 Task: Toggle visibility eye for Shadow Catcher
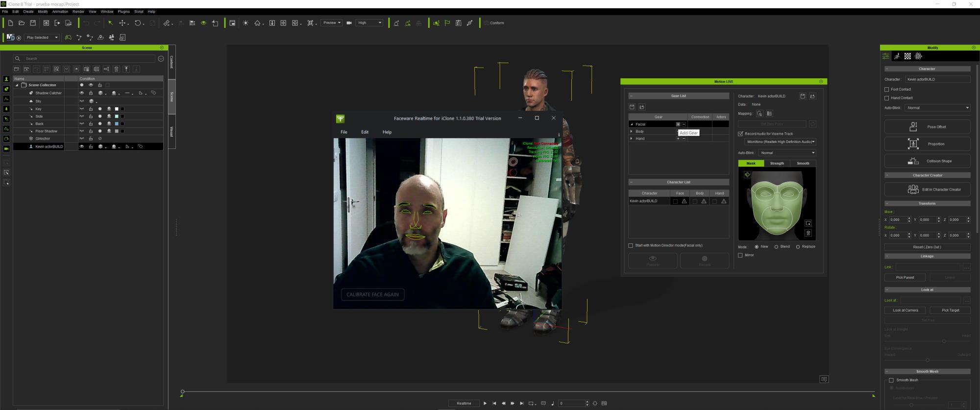coord(82,93)
